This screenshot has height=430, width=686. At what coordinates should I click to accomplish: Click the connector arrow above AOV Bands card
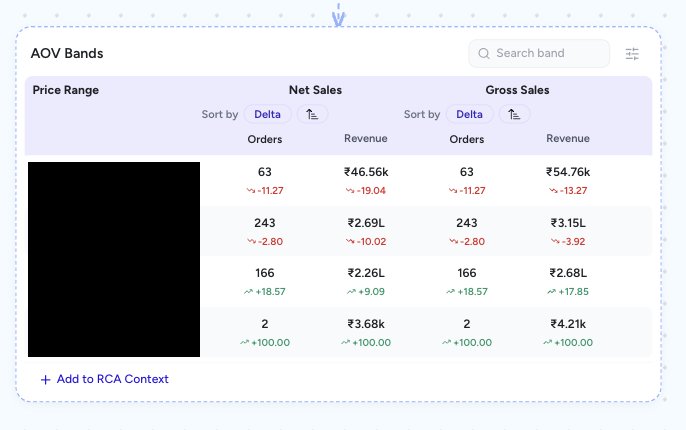(338, 15)
